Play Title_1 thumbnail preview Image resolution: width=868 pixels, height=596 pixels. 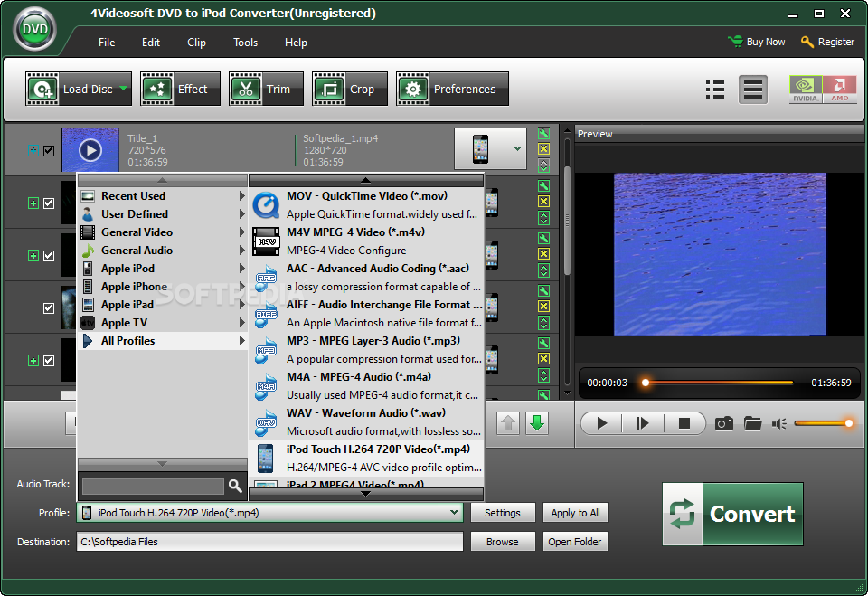[x=90, y=150]
